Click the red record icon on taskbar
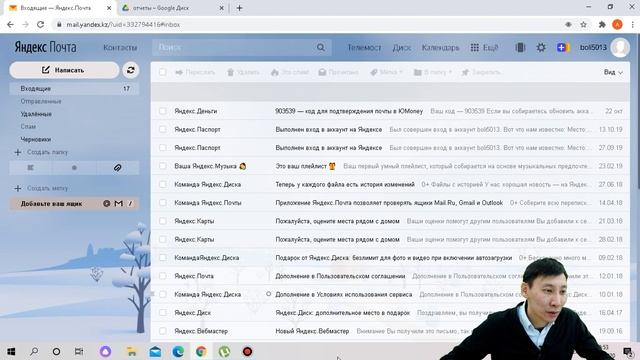640x360 pixels. (x=247, y=351)
